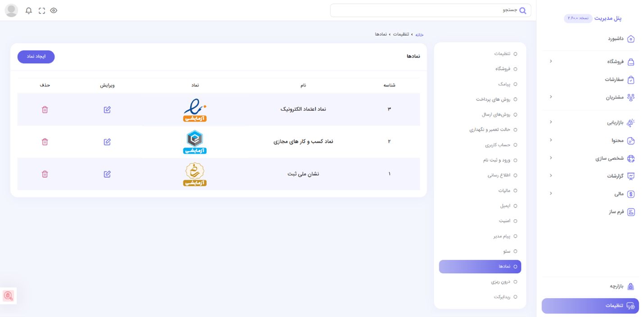Delete the نشان ملی ثبت row
Screen dimensions: 644x317
pos(45,174)
